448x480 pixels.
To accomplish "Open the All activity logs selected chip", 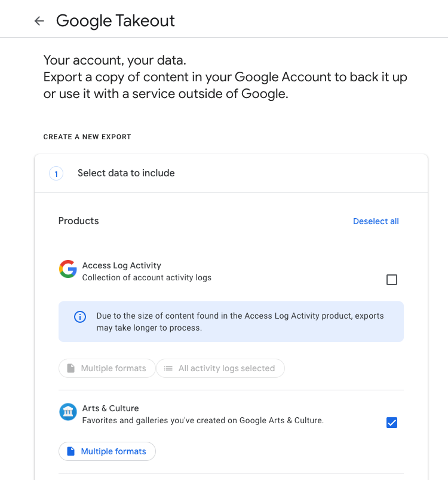I will [220, 368].
